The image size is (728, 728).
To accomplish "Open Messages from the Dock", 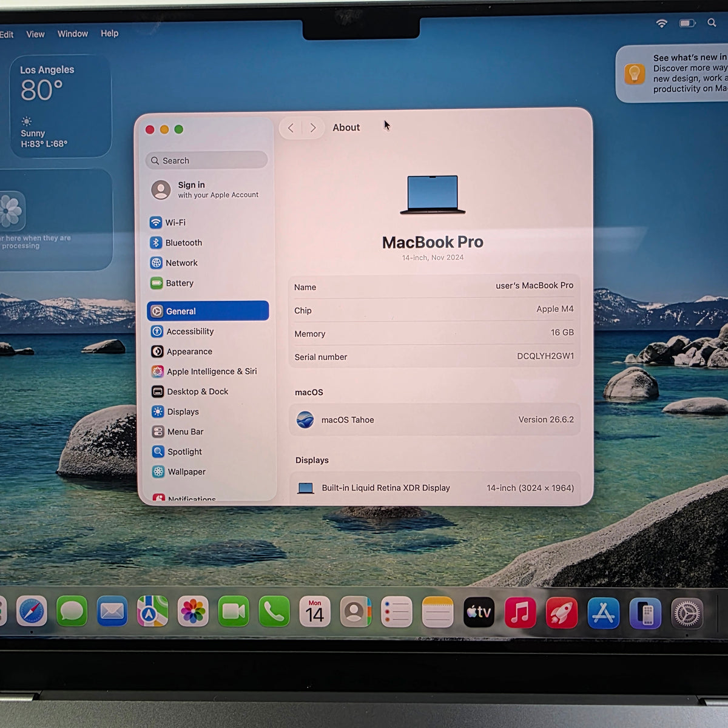I will [x=72, y=612].
